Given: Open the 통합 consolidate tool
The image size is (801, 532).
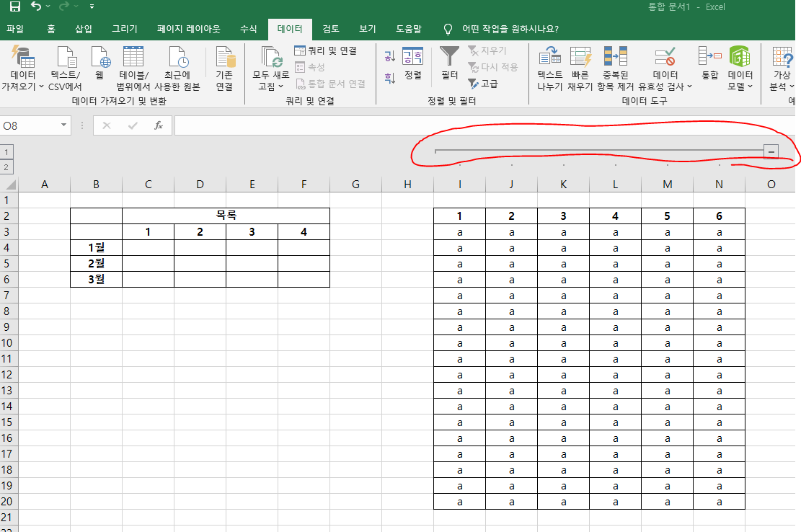Looking at the screenshot, I should click(709, 63).
